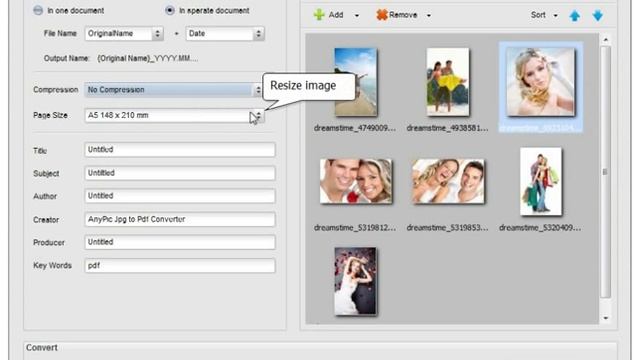
Task: Click the orange Remove icon
Action: tap(382, 15)
